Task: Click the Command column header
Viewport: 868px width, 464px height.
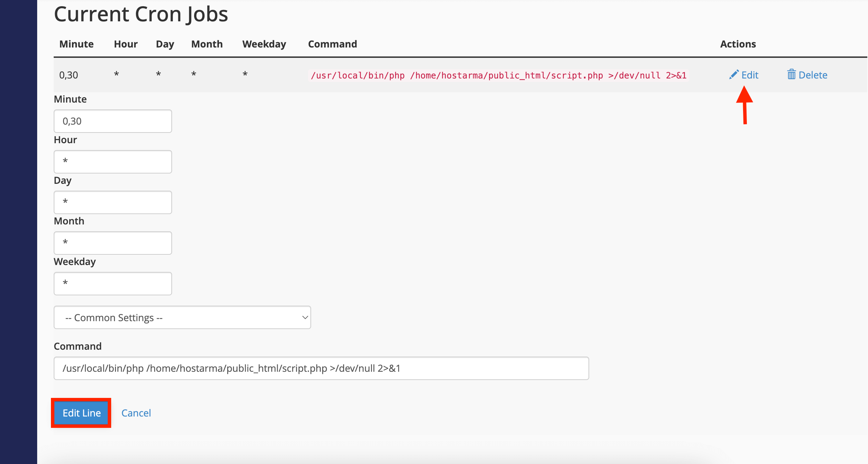Action: tap(332, 44)
